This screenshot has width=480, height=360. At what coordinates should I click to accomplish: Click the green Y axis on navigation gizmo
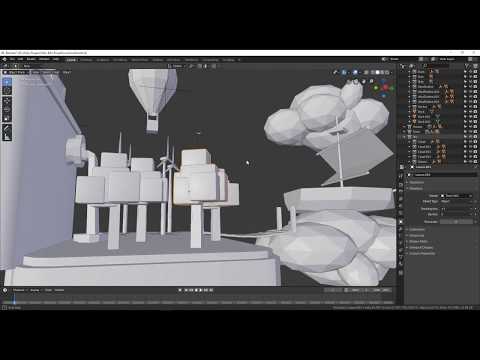pyautogui.click(x=376, y=88)
